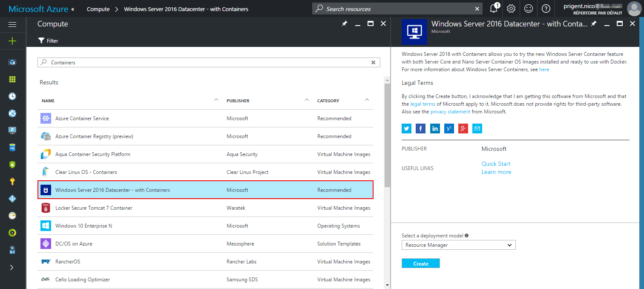The width and height of the screenshot is (644, 289).
Task: Open the help question mark icon
Action: (x=546, y=9)
